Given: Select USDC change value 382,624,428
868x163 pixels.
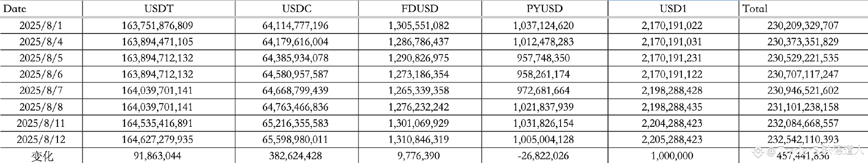Looking at the screenshot, I should click(x=297, y=156).
